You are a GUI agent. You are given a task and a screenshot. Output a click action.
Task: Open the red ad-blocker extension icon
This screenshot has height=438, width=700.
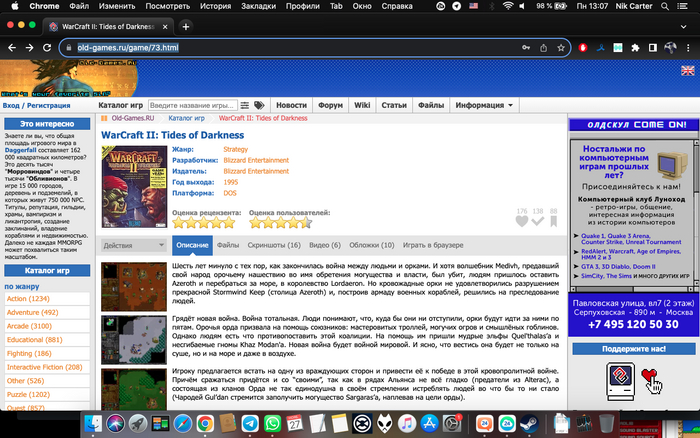click(x=583, y=48)
